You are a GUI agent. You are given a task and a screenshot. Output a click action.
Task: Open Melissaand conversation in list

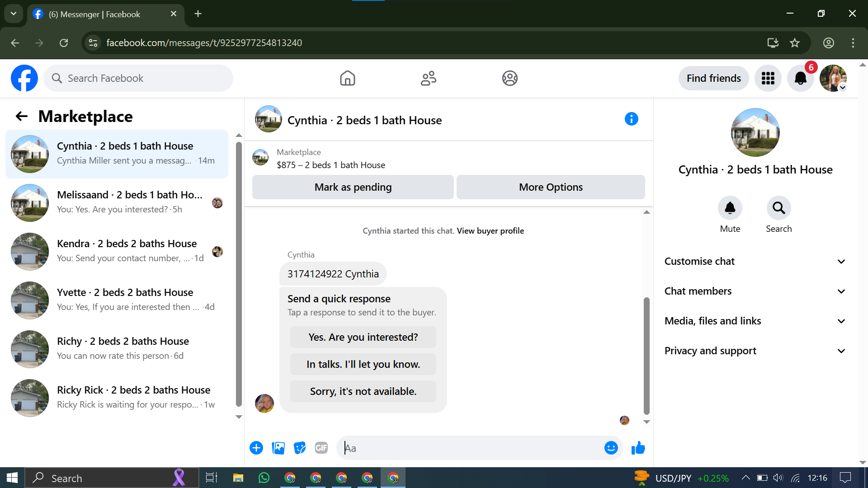tap(117, 203)
